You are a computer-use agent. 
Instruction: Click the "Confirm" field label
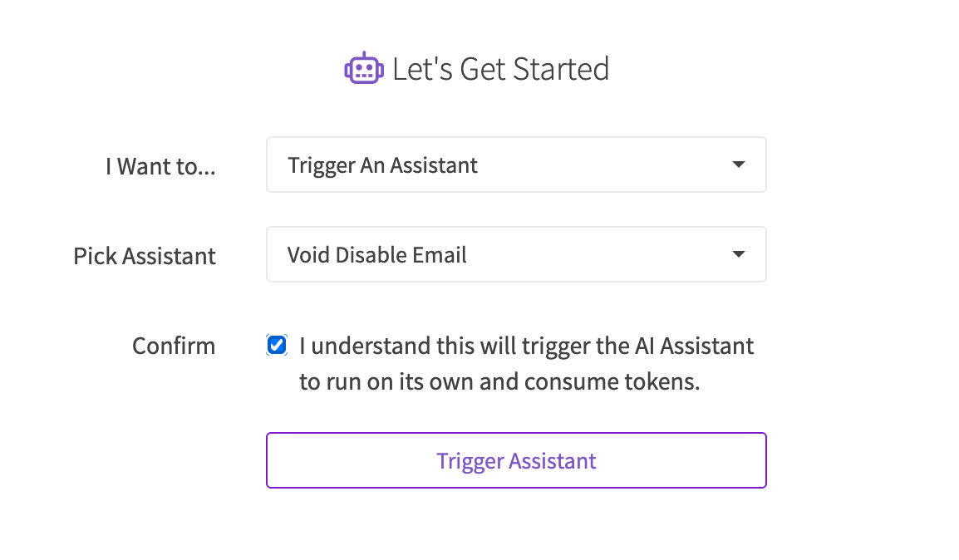click(x=174, y=346)
